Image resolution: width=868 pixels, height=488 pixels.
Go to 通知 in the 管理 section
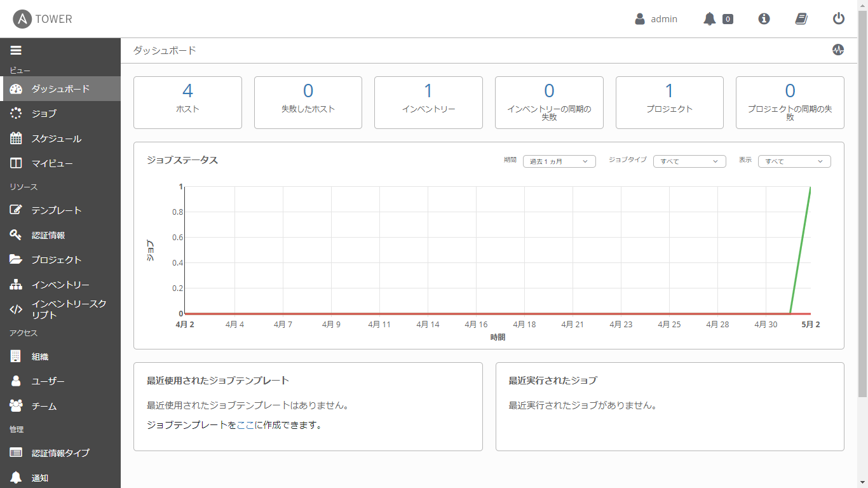(x=16, y=477)
